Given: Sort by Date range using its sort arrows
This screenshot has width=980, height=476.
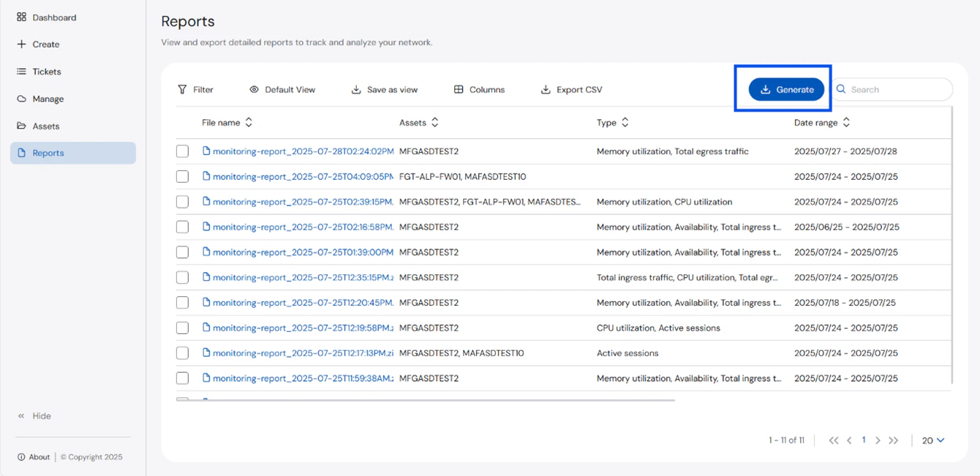Looking at the screenshot, I should tap(846, 122).
